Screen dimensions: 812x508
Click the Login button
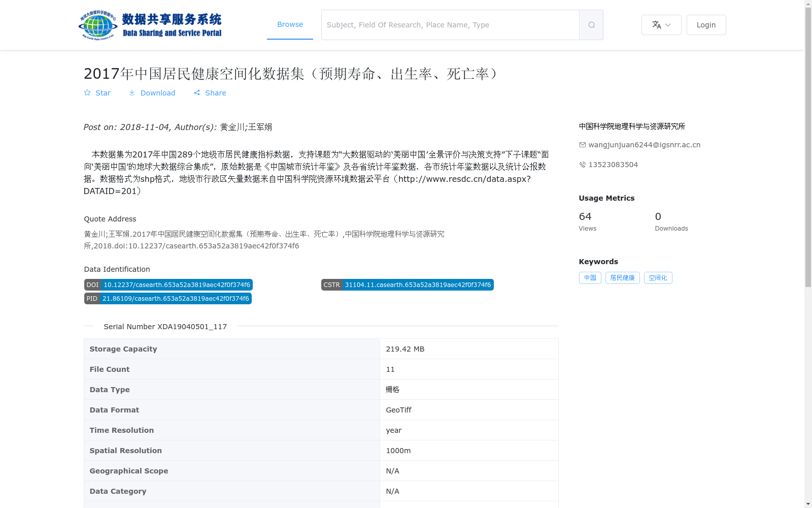[x=706, y=24]
